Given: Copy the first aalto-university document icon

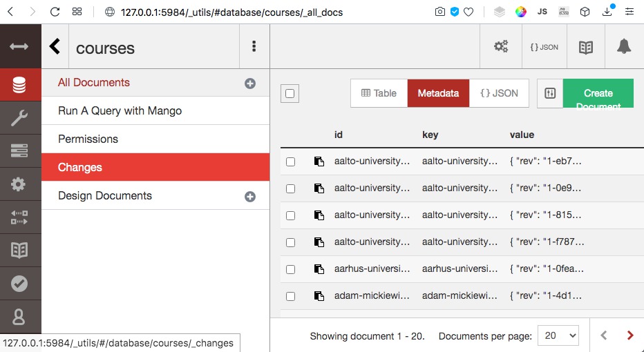Looking at the screenshot, I should coord(319,162).
